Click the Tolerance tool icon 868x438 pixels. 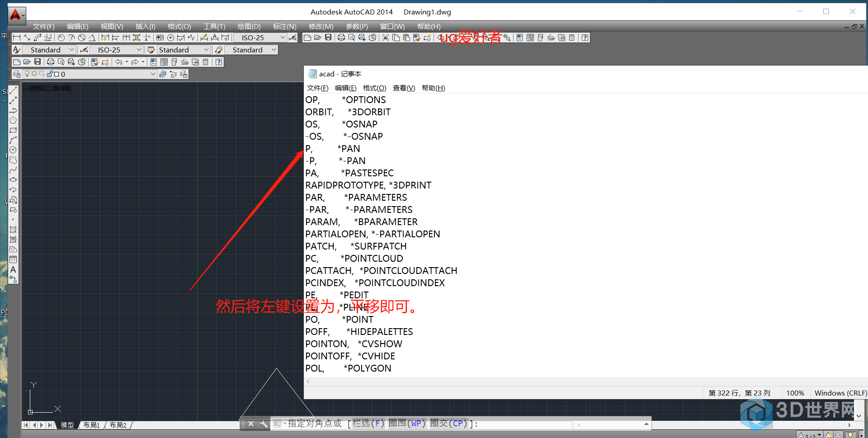[x=160, y=38]
